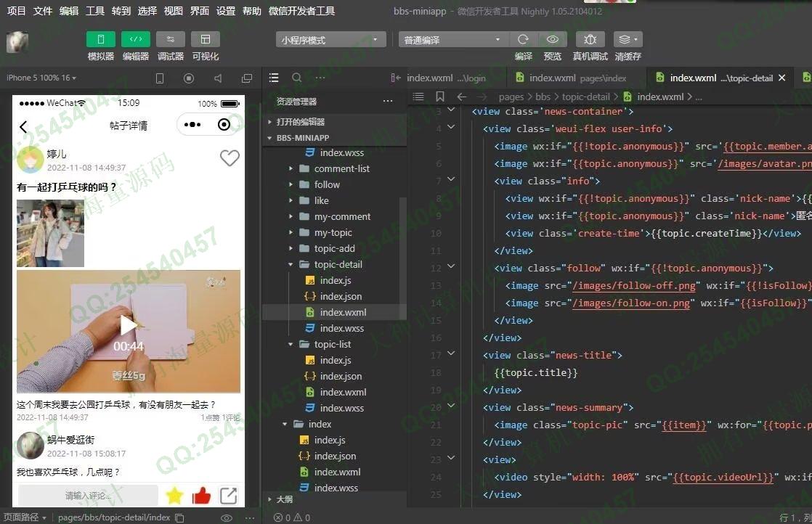Toggle the Editor panel button
Viewport: 812px width, 524px height.
[136, 39]
